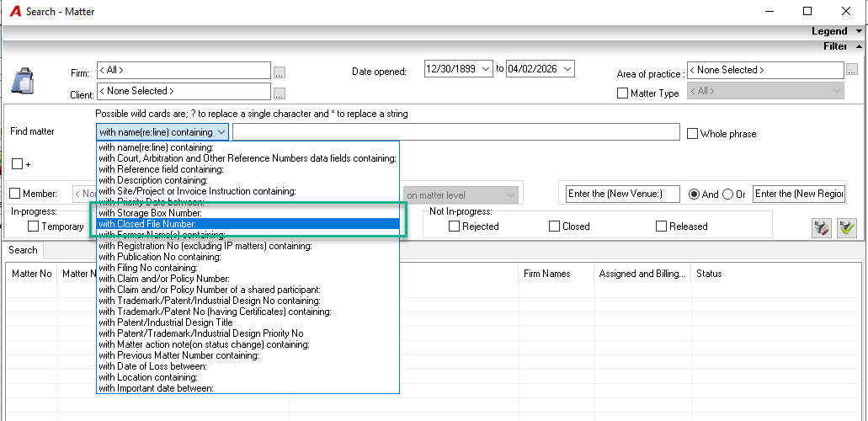This screenshot has width=868, height=421.
Task: Click the clipboard matter icon beside Firm
Action: pyautogui.click(x=24, y=82)
